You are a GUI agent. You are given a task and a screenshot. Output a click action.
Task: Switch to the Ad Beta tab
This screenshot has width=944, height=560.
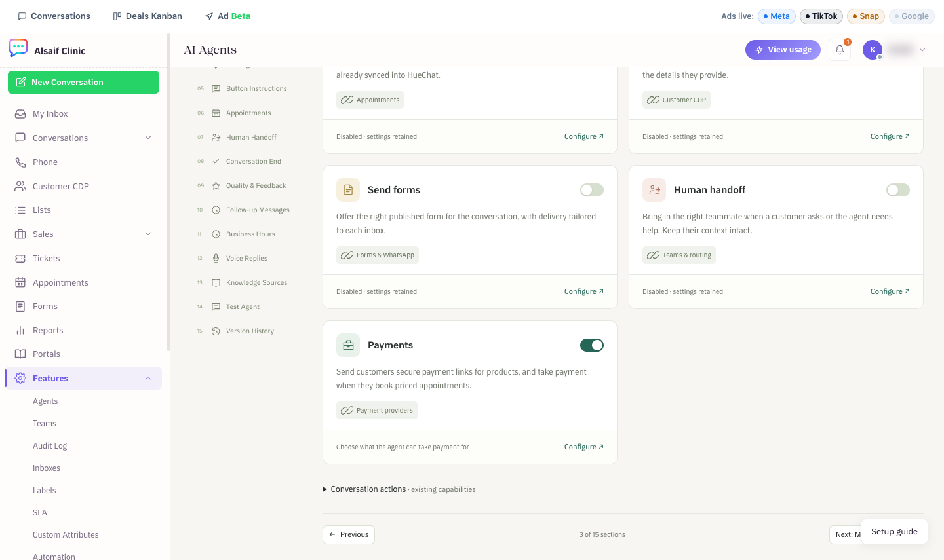(227, 16)
